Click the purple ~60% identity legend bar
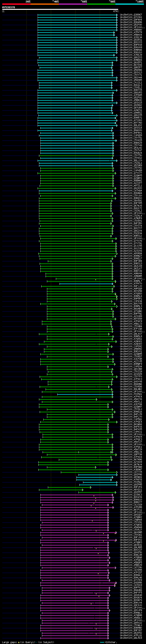The width and height of the screenshot is (146, 644). point(73,4)
